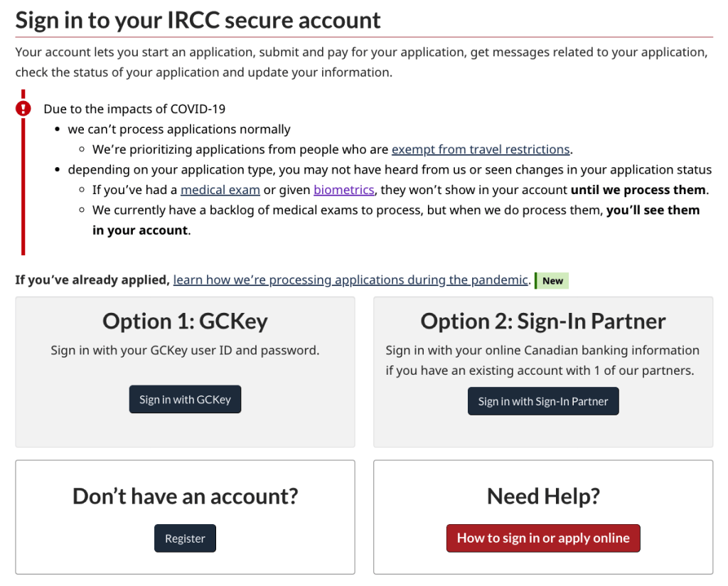Image resolution: width=728 pixels, height=586 pixels.
Task: Click the If you've already applied bold text
Action: tap(92, 280)
